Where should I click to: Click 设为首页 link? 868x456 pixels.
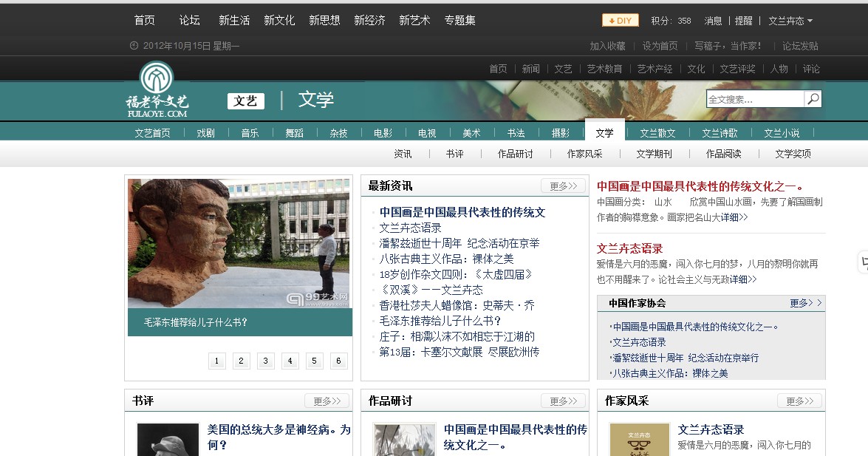coord(660,46)
